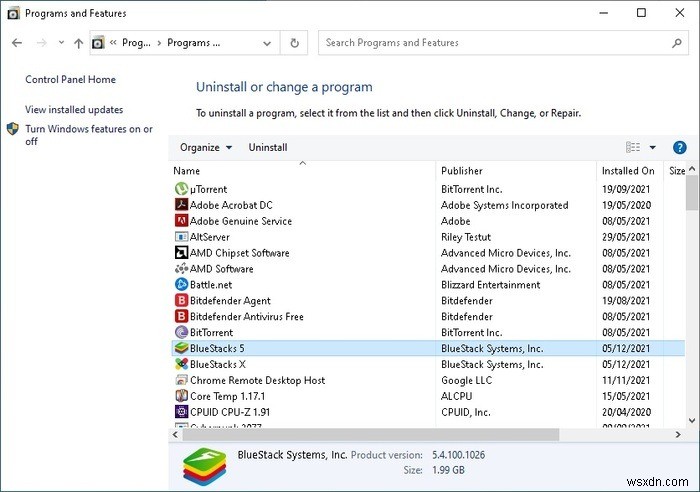700x492 pixels.
Task: Click the CPUID CPU-Z 1.91 icon
Action: [181, 412]
